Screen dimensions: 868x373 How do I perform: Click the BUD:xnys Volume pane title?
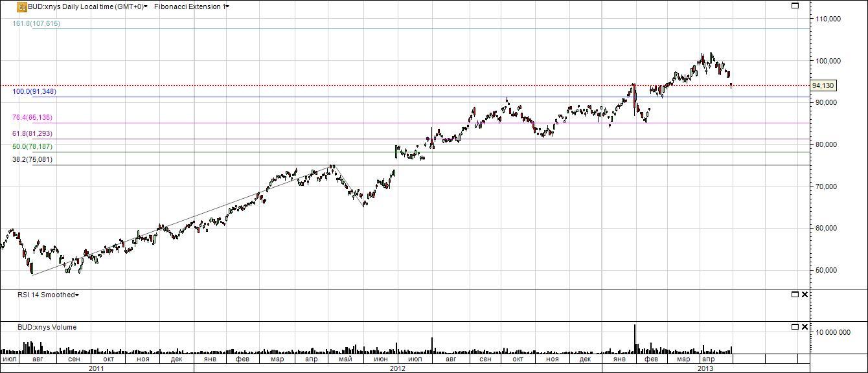(47, 327)
